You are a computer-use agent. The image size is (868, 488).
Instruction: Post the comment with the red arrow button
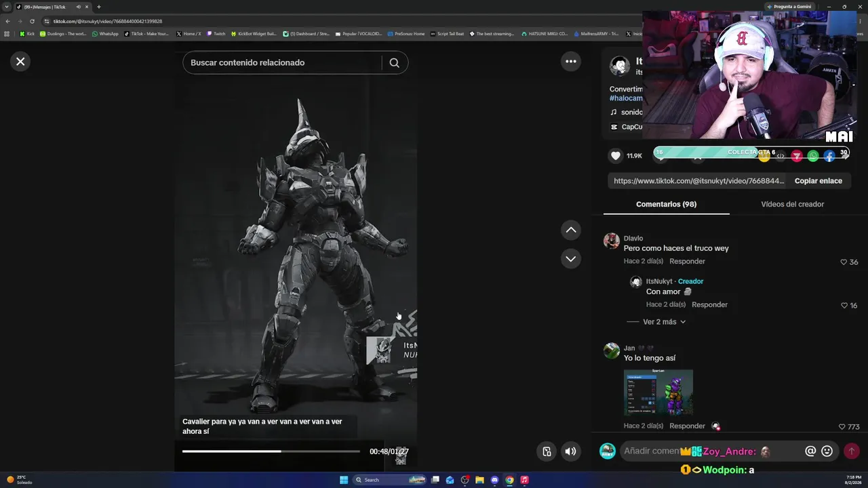852,451
